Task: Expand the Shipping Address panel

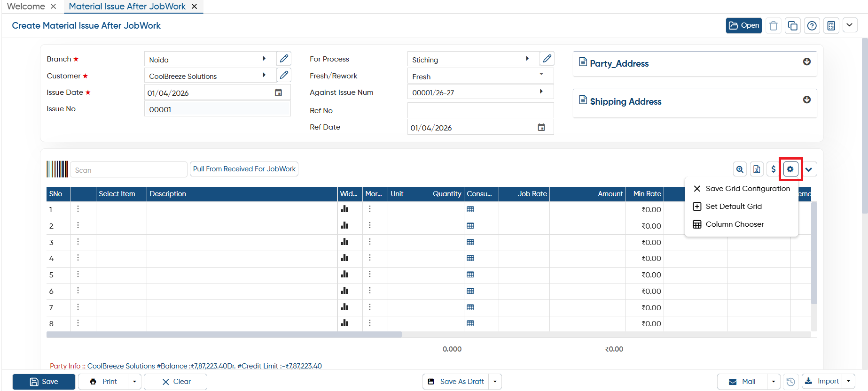Action: pyautogui.click(x=807, y=100)
